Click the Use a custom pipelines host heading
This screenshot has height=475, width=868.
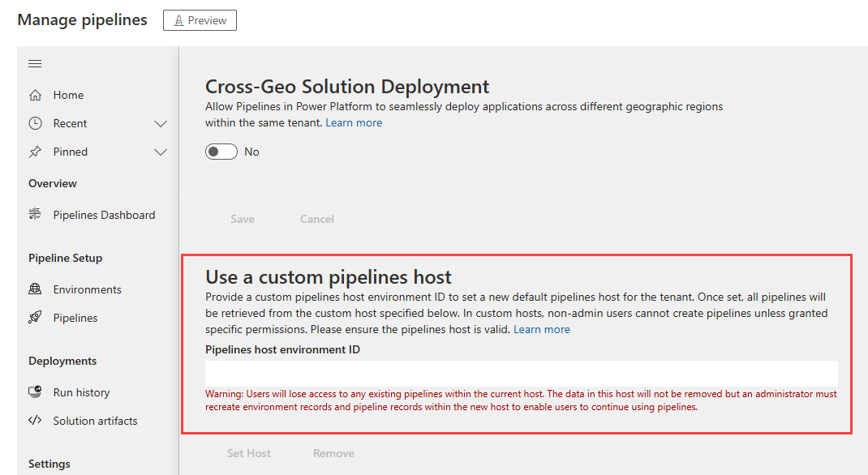coord(329,277)
